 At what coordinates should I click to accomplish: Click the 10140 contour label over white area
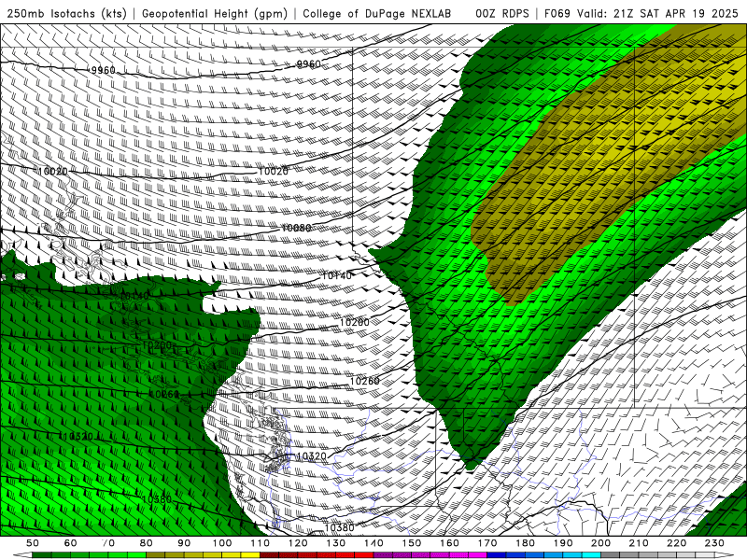(337, 275)
